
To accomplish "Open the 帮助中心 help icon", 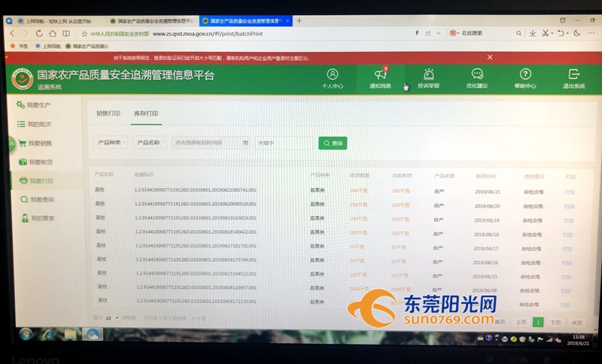I will [525, 74].
